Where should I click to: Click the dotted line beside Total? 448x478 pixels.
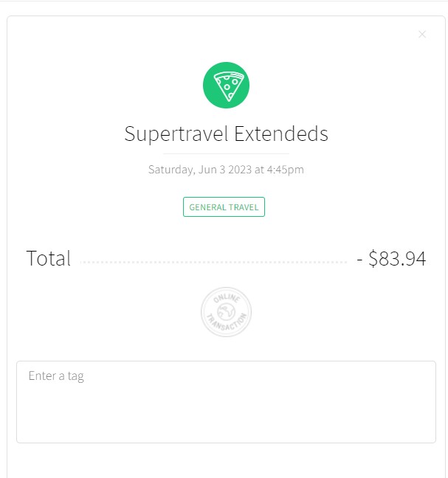(x=213, y=262)
